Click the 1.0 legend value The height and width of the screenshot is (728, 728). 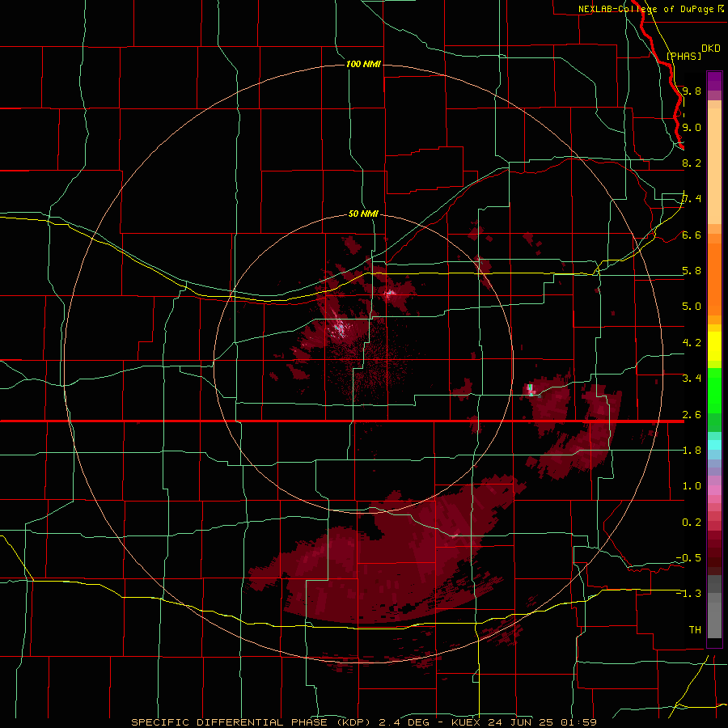(692, 486)
